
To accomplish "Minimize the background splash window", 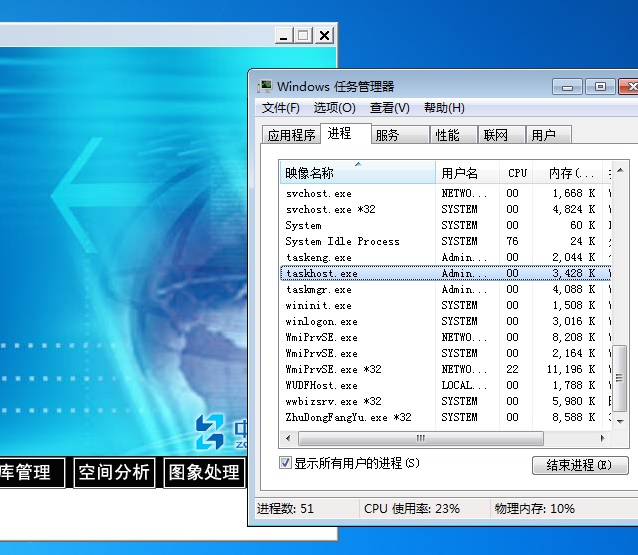I will tap(284, 36).
